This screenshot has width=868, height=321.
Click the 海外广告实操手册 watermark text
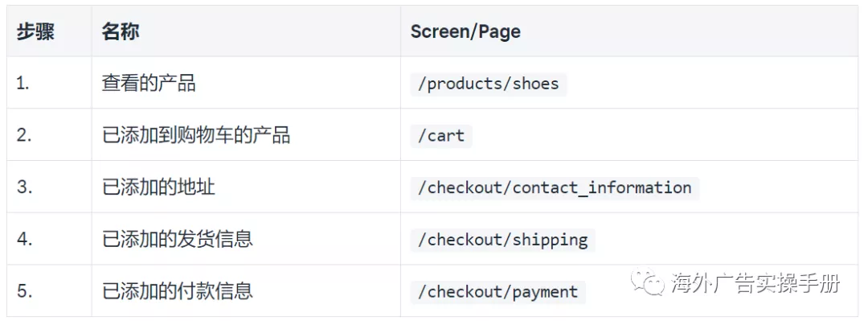click(x=755, y=283)
